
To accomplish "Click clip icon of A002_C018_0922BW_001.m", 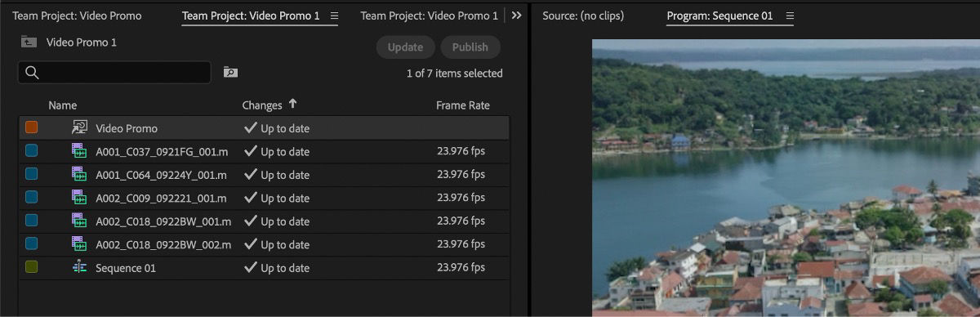I will point(79,221).
